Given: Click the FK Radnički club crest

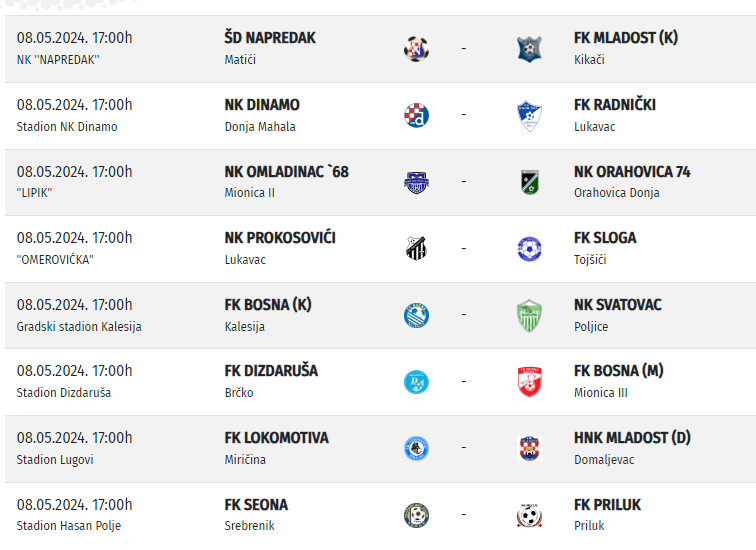Looking at the screenshot, I should tap(529, 115).
